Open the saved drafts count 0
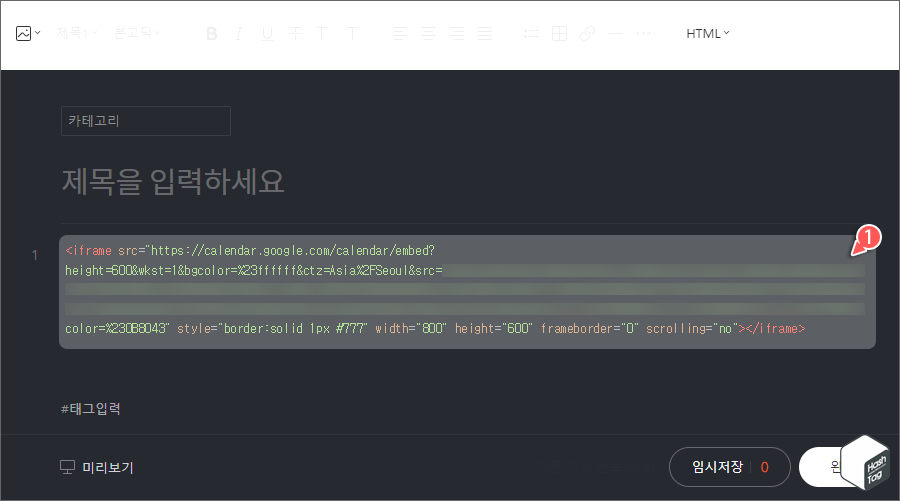 coord(765,467)
